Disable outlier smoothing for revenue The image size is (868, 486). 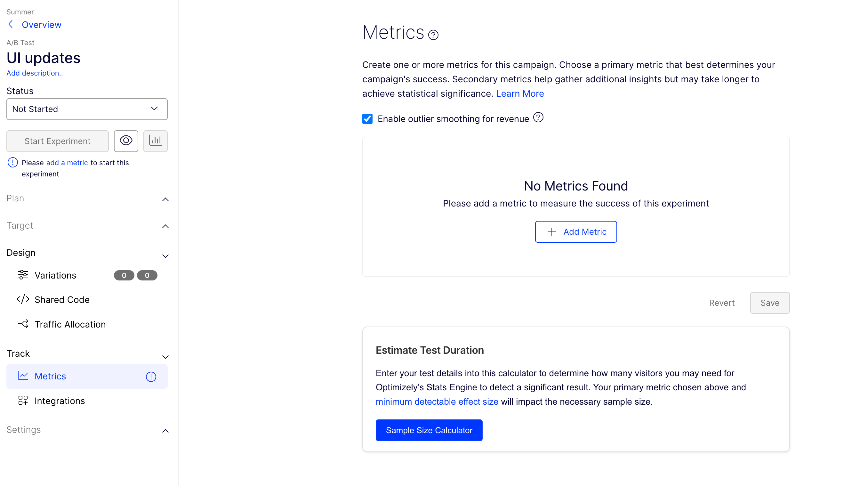pyautogui.click(x=367, y=119)
